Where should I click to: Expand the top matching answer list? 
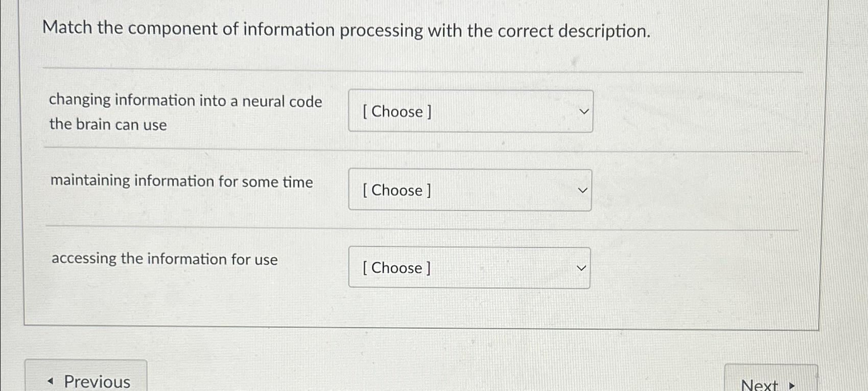pos(470,111)
